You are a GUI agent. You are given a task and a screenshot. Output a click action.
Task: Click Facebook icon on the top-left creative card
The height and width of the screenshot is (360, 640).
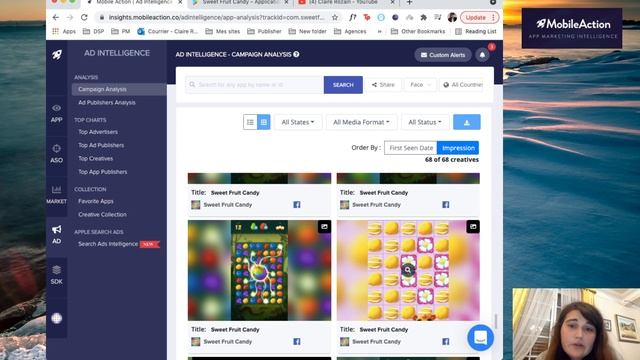[x=297, y=204]
